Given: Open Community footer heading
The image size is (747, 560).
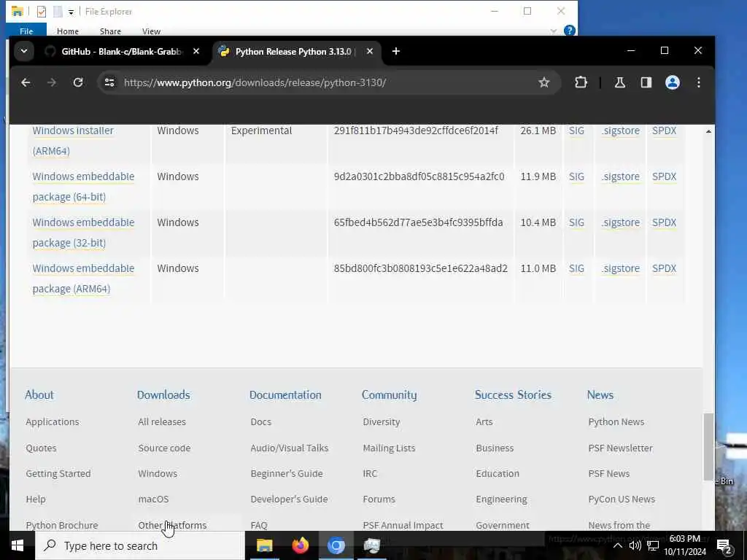Looking at the screenshot, I should 389,394.
